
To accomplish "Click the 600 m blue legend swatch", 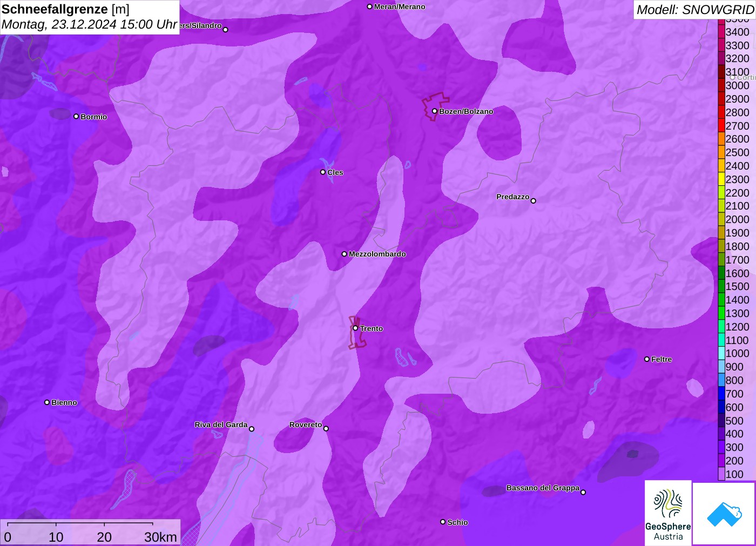I will click(x=721, y=407).
